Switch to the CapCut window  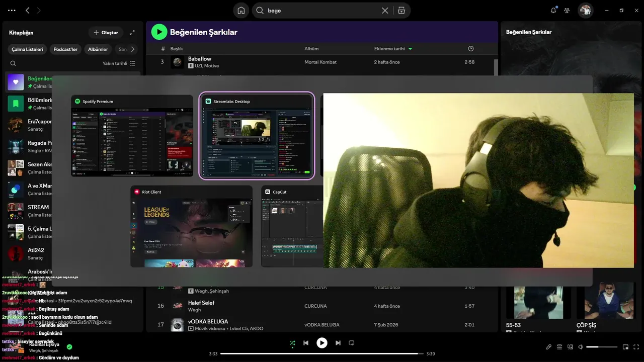point(292,226)
